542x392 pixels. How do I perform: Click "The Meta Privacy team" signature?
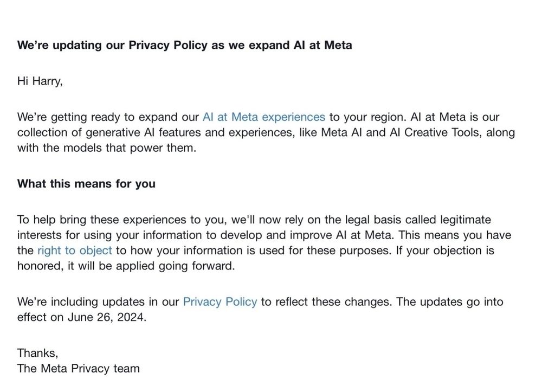pyautogui.click(x=78, y=369)
